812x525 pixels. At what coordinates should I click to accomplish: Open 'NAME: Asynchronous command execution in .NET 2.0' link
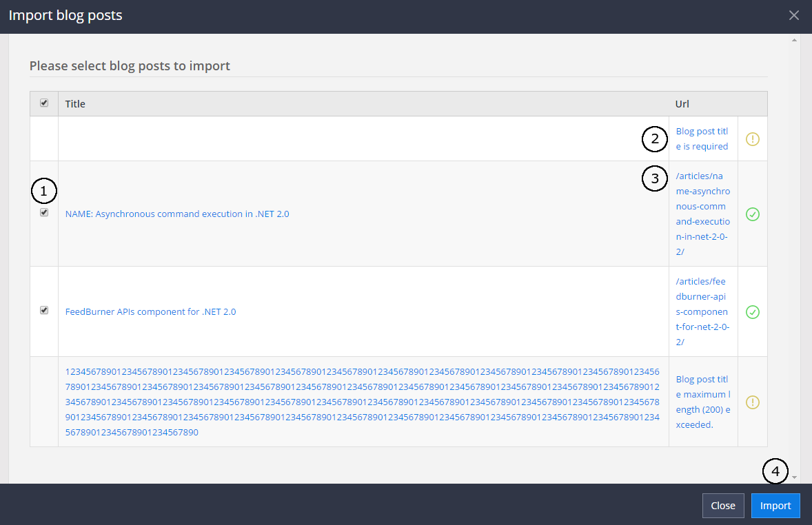(x=177, y=214)
